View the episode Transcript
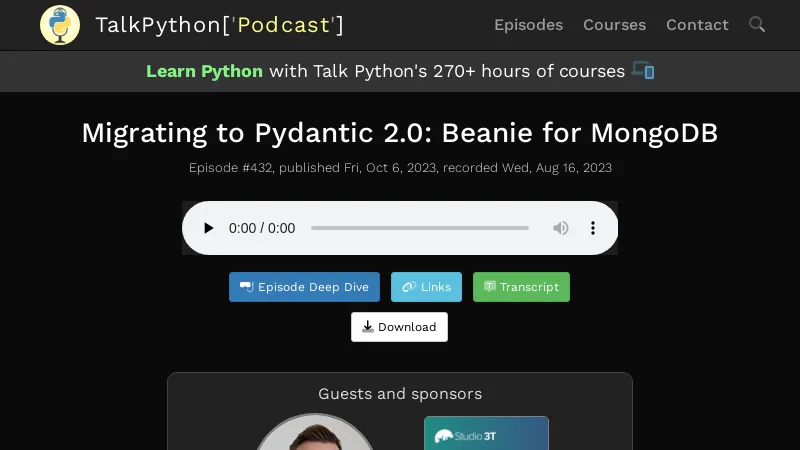This screenshot has height=450, width=800. click(x=521, y=287)
